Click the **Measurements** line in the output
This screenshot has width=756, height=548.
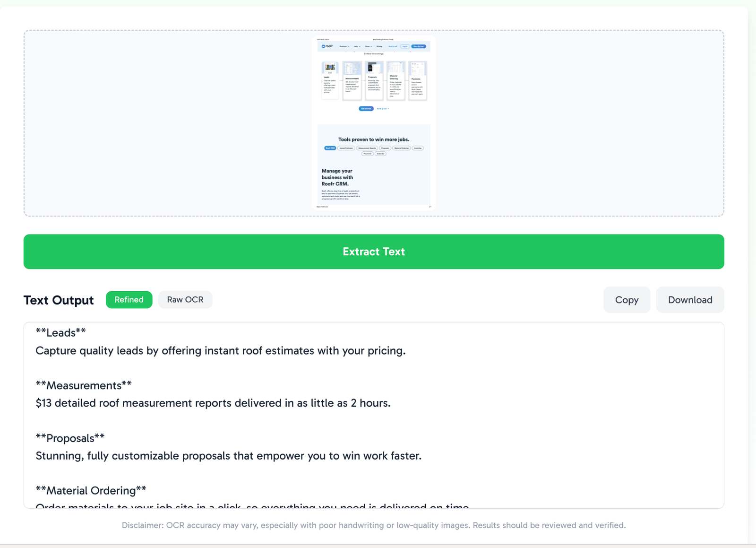tap(84, 385)
